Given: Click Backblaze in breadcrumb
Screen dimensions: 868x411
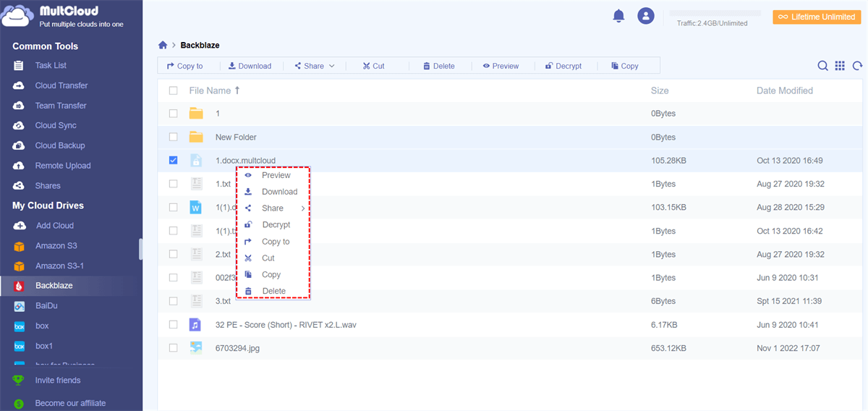Looking at the screenshot, I should [x=200, y=45].
